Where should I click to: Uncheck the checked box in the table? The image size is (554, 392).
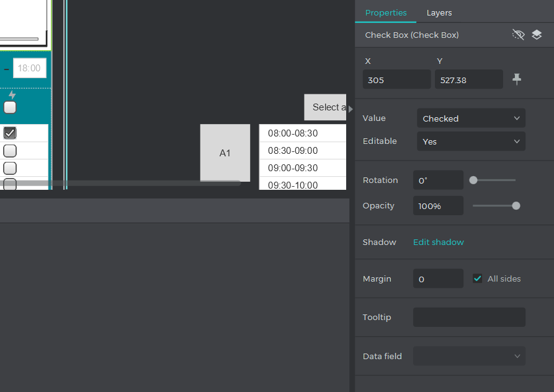point(10,133)
